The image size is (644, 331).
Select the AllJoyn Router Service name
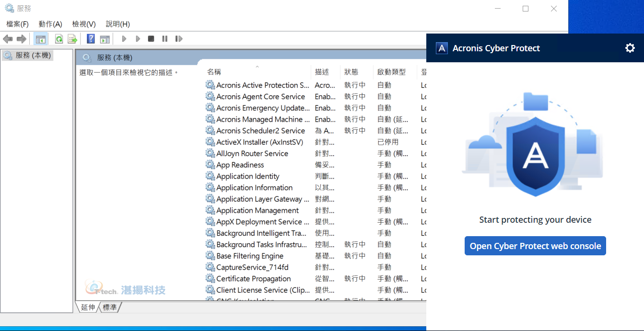pos(252,153)
